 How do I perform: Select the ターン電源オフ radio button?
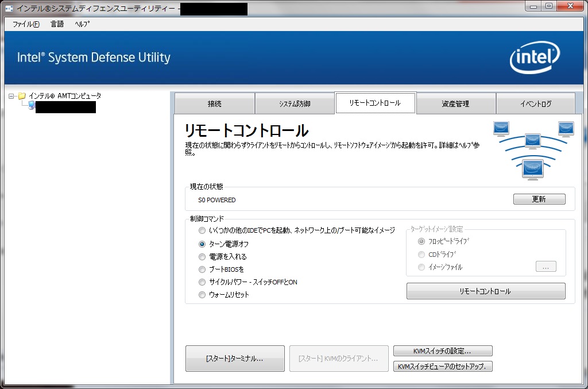(x=202, y=244)
